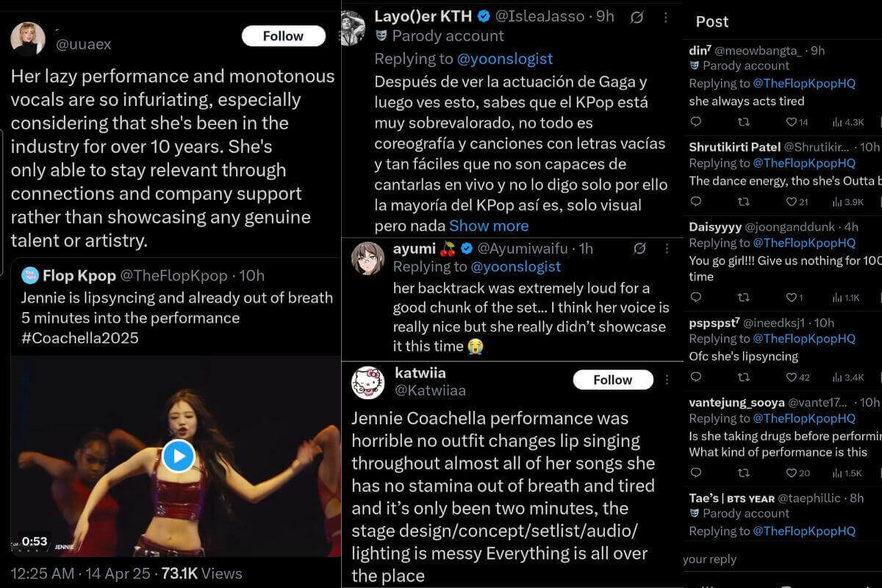The height and width of the screenshot is (588, 882).
Task: Open more options menu on ayumi's reply
Action: 666,248
